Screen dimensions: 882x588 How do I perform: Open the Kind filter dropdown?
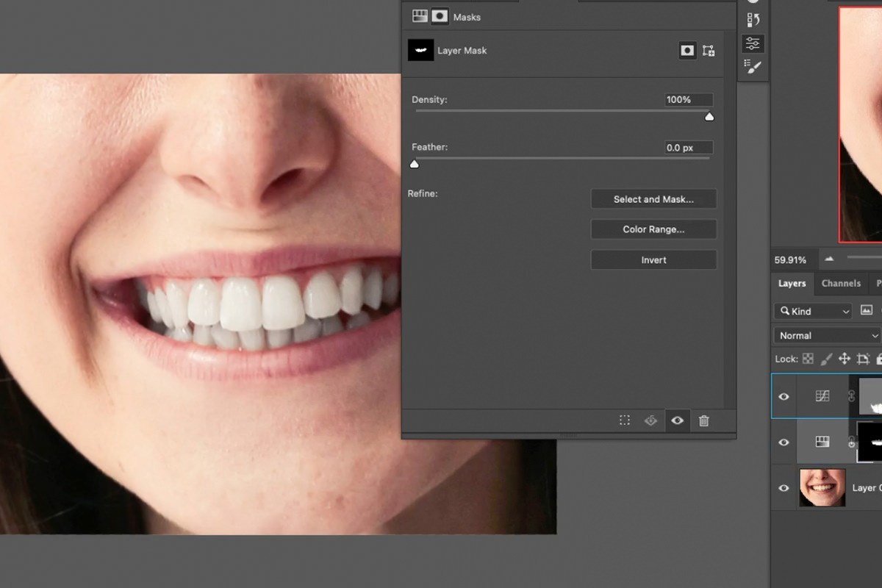[x=813, y=311]
